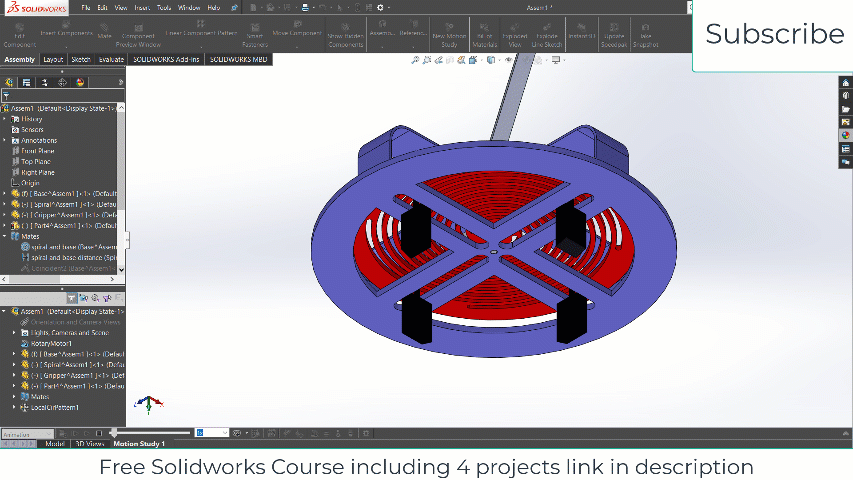Open the DimXpertManager crosshair tab icon
The image size is (853, 480).
coord(63,83)
